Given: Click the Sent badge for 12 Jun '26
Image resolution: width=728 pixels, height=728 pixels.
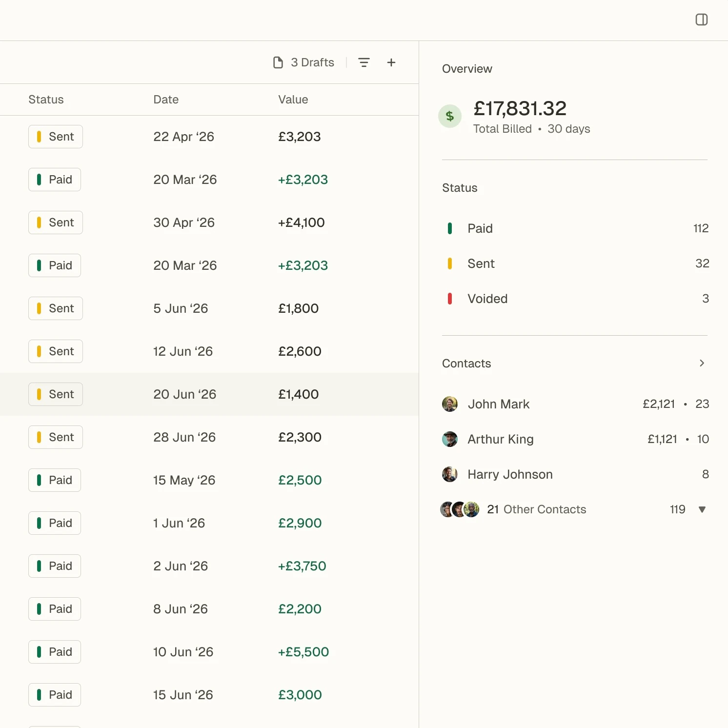Looking at the screenshot, I should (56, 351).
